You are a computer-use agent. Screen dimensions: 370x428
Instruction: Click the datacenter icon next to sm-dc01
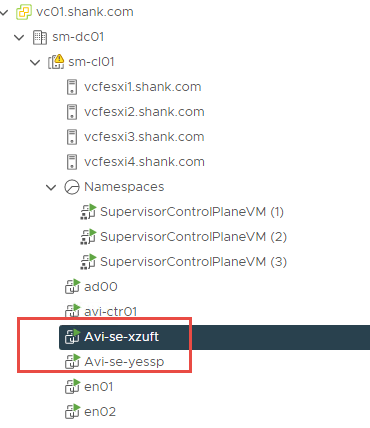click(x=40, y=37)
